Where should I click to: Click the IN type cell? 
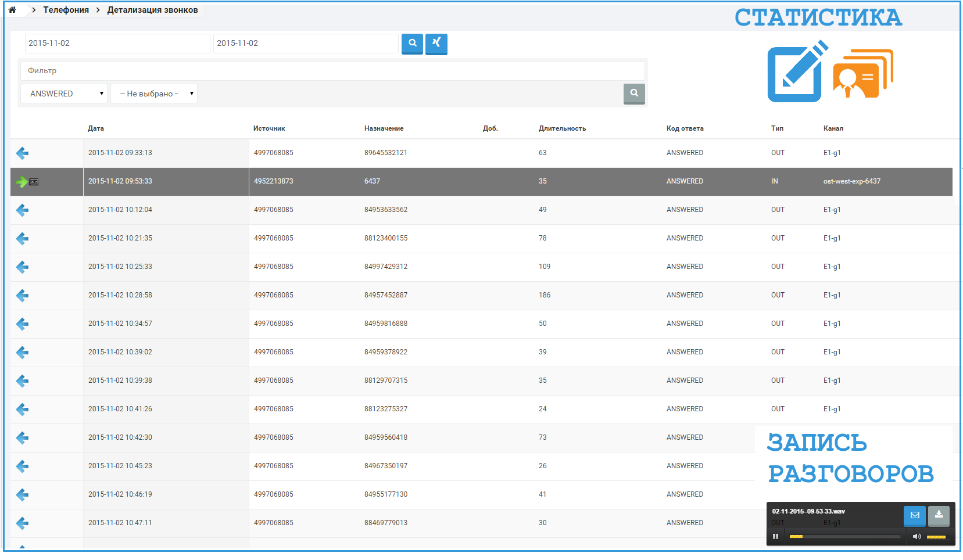tap(775, 181)
